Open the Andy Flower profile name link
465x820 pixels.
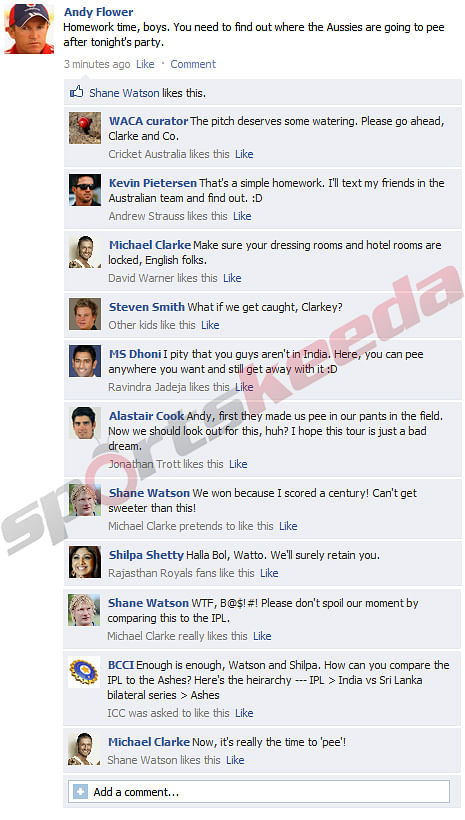coord(98,12)
